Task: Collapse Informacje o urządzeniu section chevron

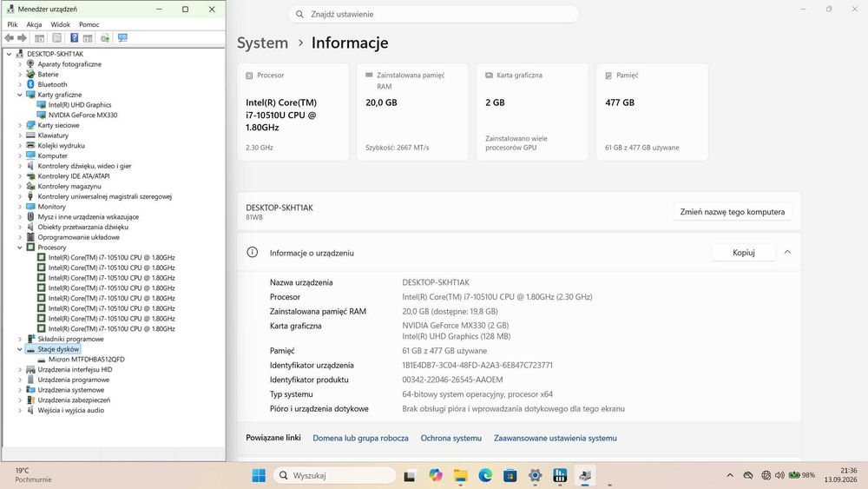Action: click(787, 252)
